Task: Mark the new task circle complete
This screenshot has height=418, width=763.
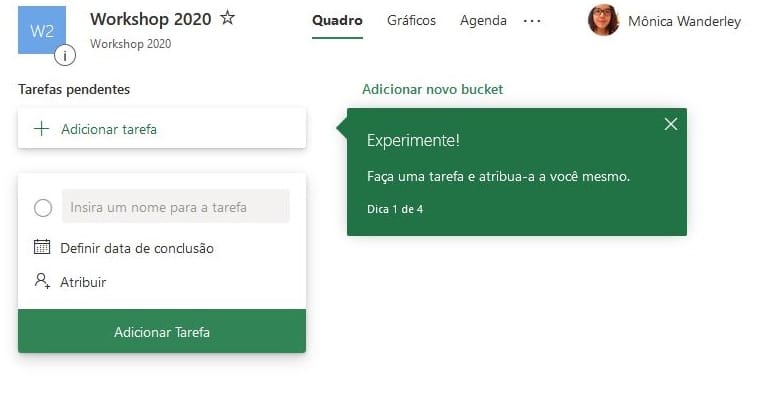Action: 43,208
